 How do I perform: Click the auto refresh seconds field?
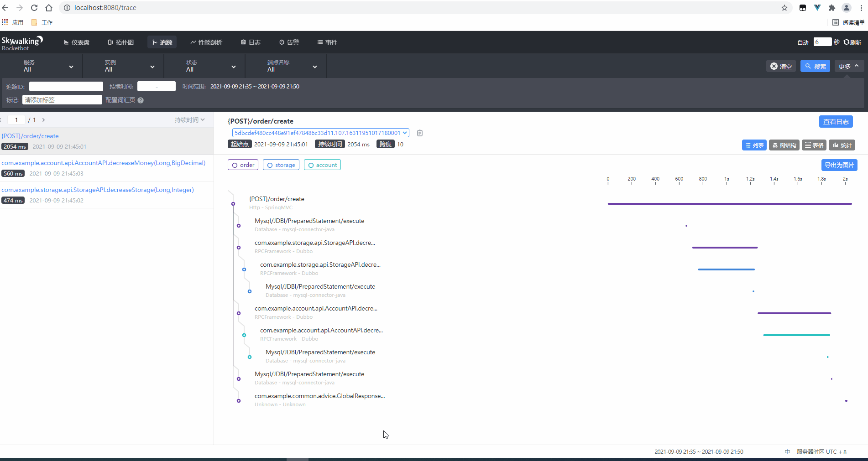(822, 42)
